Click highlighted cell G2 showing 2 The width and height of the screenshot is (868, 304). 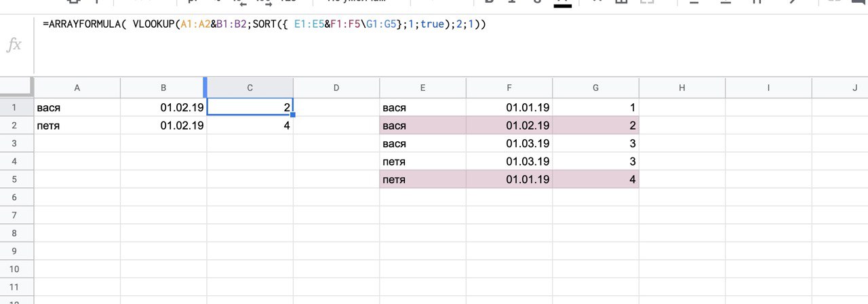click(596, 125)
